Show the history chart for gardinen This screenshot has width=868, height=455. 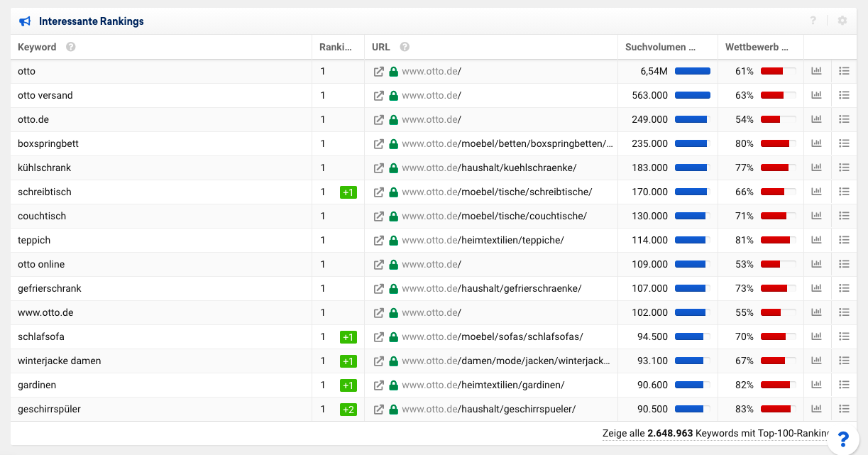point(816,385)
